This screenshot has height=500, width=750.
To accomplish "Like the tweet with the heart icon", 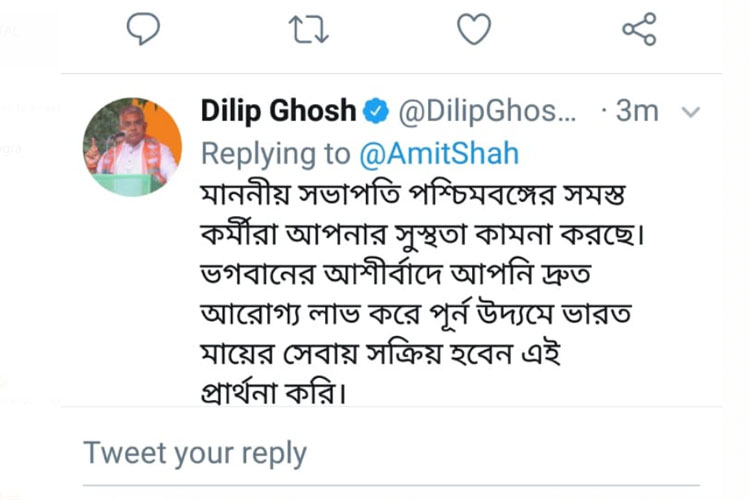I will (474, 30).
